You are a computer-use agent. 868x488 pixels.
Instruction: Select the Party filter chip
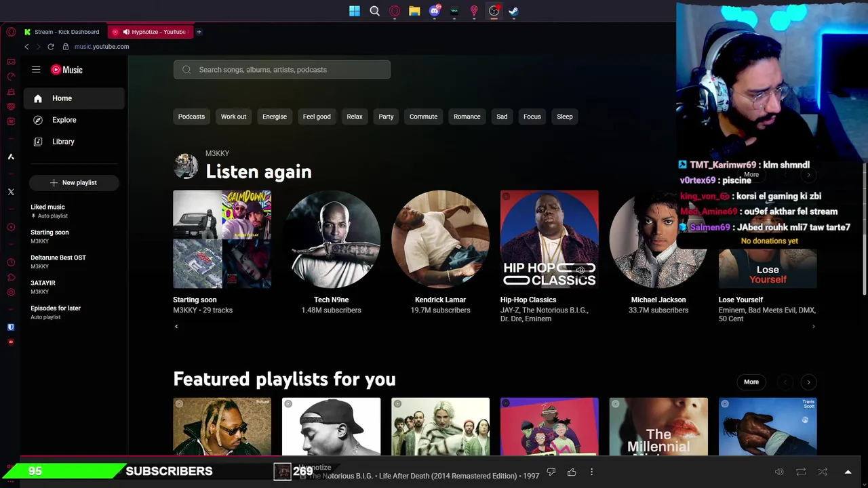pyautogui.click(x=386, y=117)
